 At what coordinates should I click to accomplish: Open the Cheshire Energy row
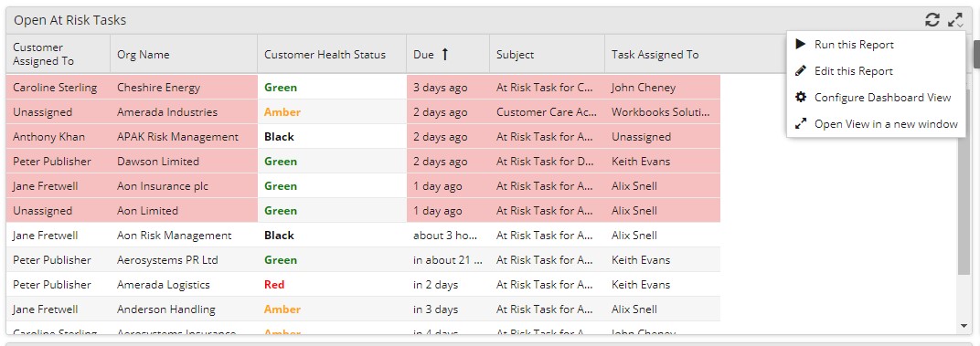[x=363, y=88]
